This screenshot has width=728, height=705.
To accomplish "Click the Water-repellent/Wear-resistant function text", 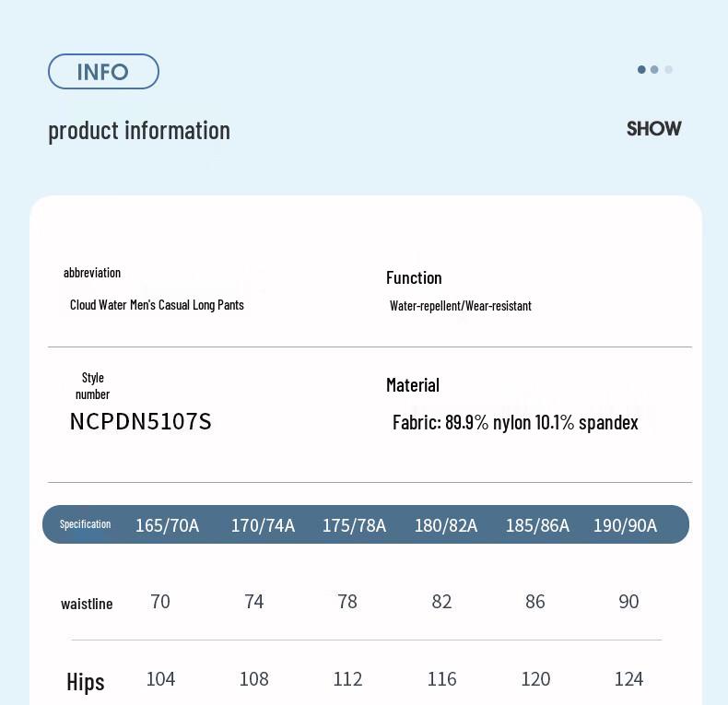I will (x=460, y=306).
